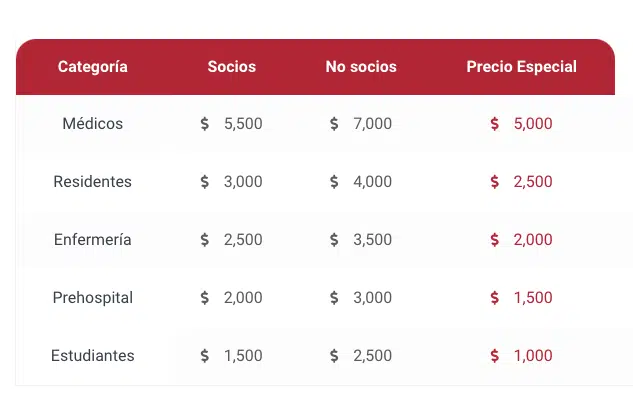
Task: Select the Prehospital row label
Action: click(x=92, y=298)
